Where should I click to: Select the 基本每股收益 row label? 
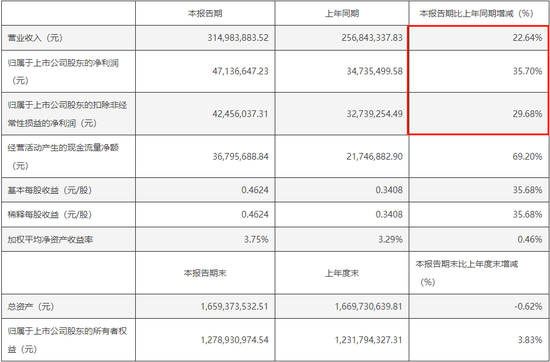tap(49, 190)
